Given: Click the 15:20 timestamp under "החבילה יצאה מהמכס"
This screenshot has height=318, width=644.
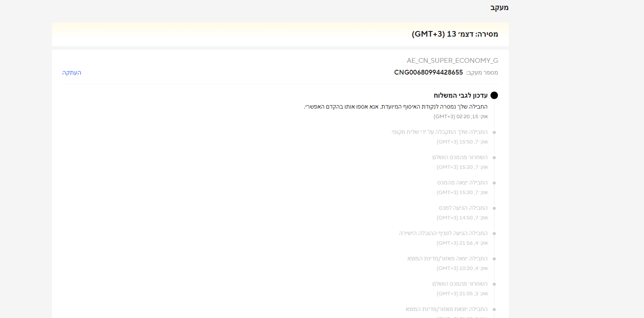Looking at the screenshot, I should pos(462,192).
